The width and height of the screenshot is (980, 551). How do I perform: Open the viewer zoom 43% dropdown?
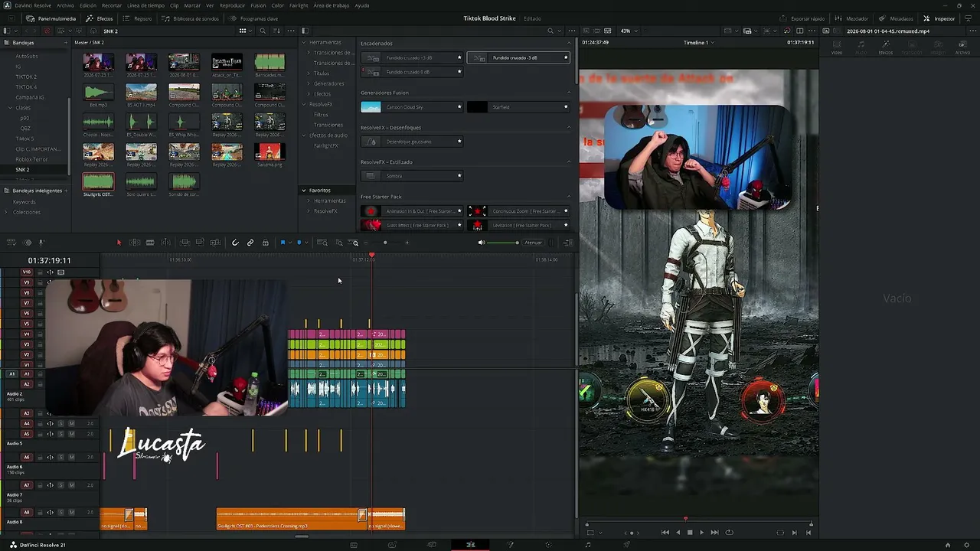coord(628,31)
